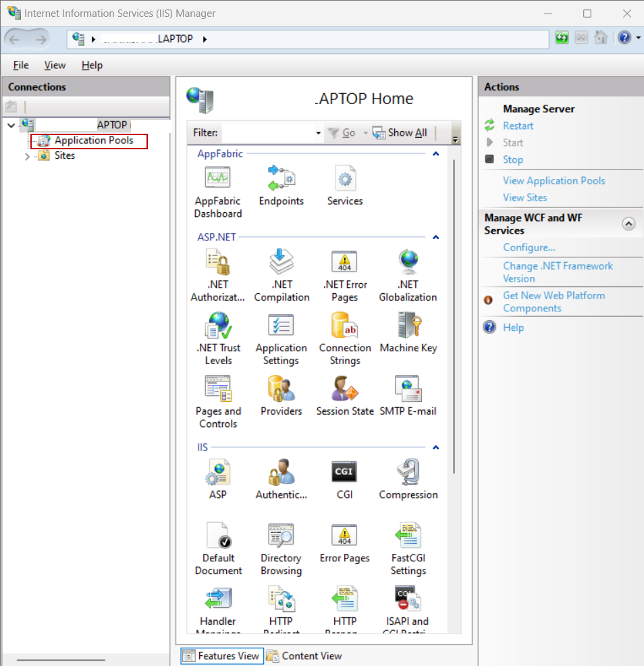Open the help icon dropdown arrow
Screen dimensions: 644x666
[638, 38]
